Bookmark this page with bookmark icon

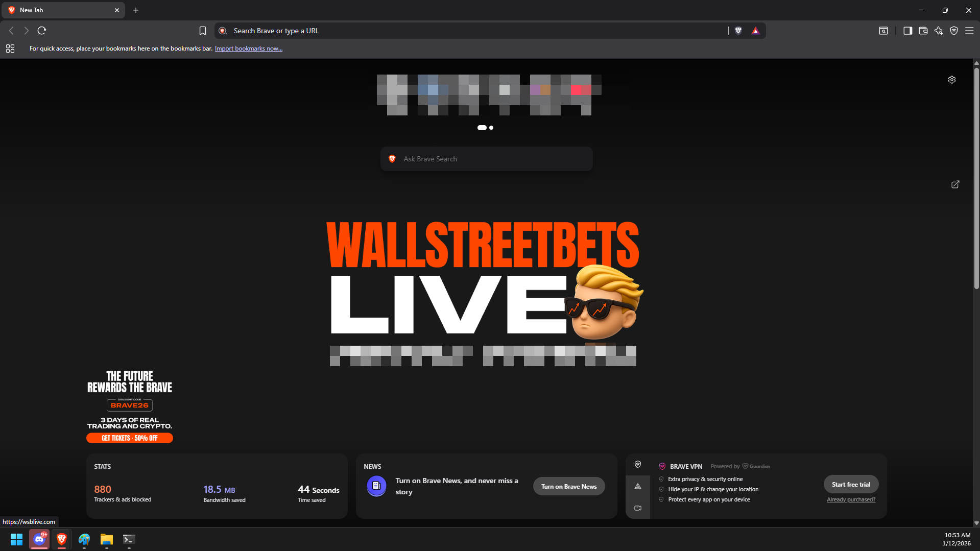pyautogui.click(x=202, y=31)
